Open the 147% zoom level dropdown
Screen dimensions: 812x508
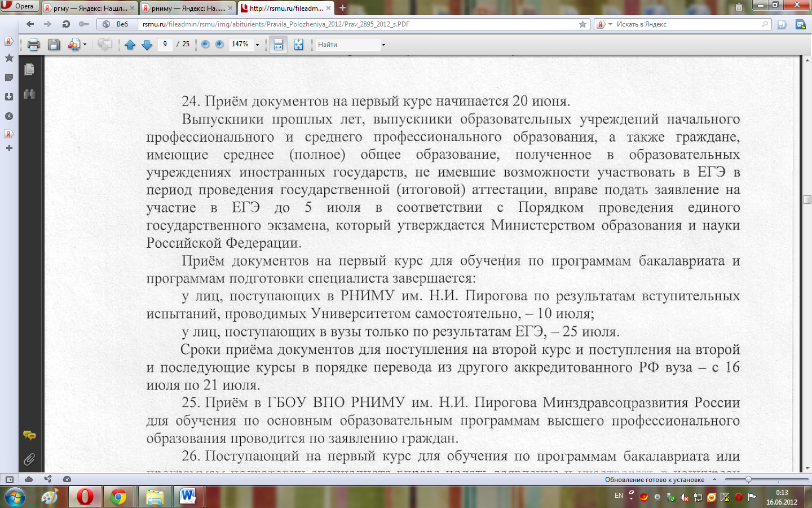258,45
